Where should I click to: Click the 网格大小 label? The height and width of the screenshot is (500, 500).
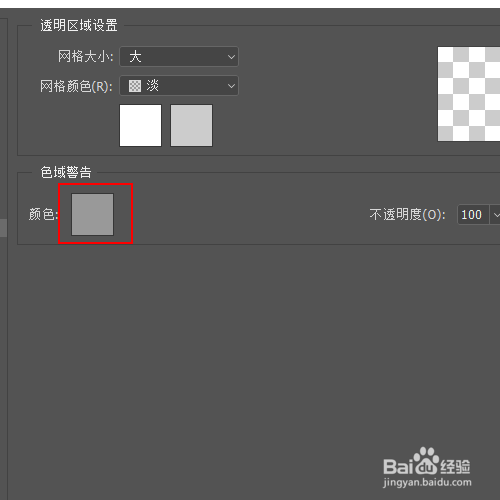pyautogui.click(x=86, y=56)
